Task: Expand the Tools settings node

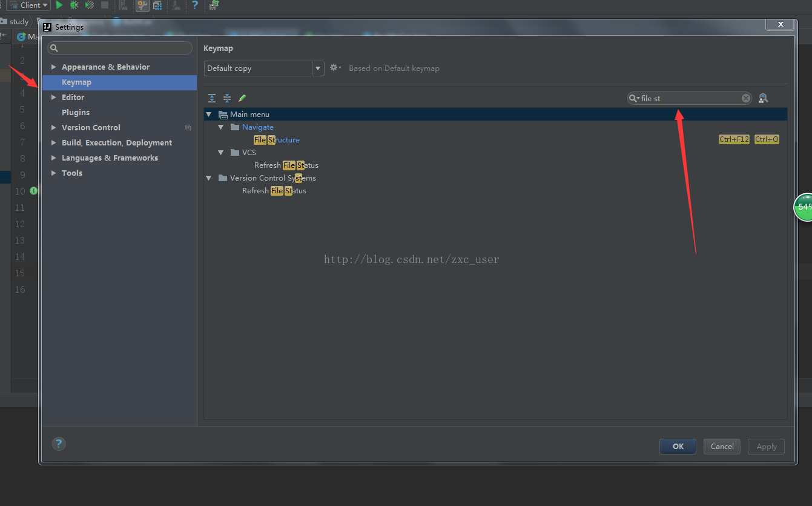Action: pyautogui.click(x=54, y=173)
